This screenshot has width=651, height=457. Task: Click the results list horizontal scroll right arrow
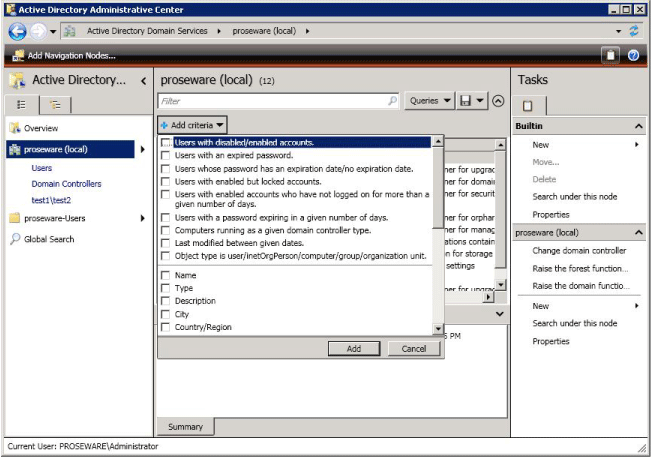pyautogui.click(x=488, y=297)
